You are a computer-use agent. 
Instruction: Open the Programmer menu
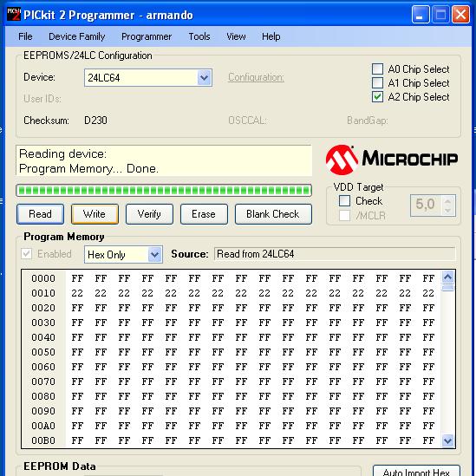click(x=147, y=36)
